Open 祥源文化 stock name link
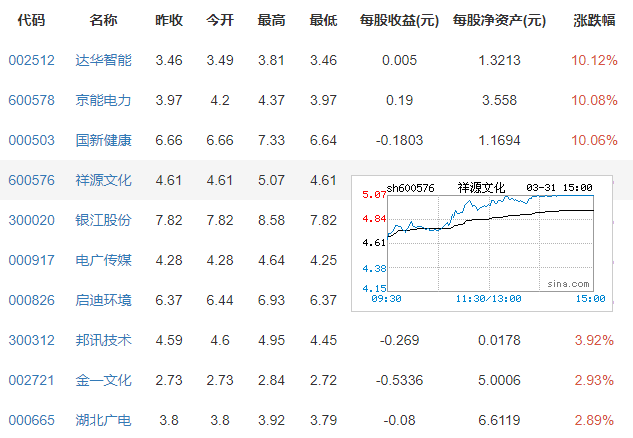This screenshot has height=438, width=633. coord(103,180)
